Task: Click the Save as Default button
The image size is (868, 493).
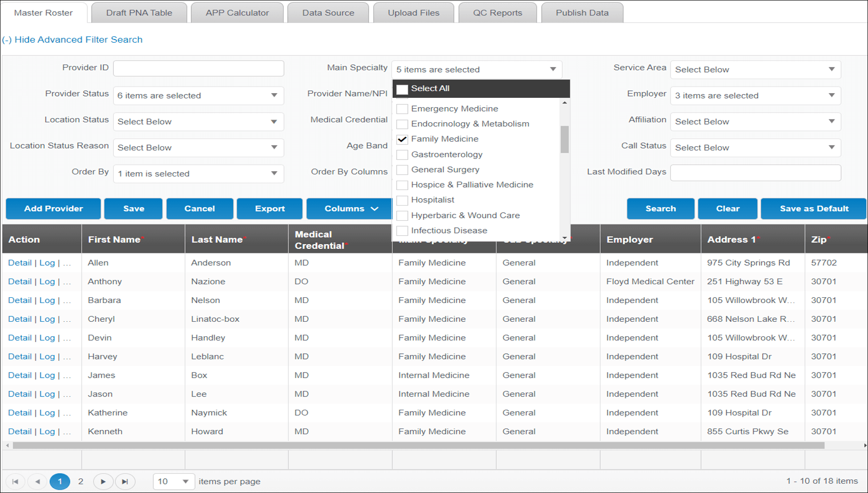Action: pyautogui.click(x=814, y=208)
